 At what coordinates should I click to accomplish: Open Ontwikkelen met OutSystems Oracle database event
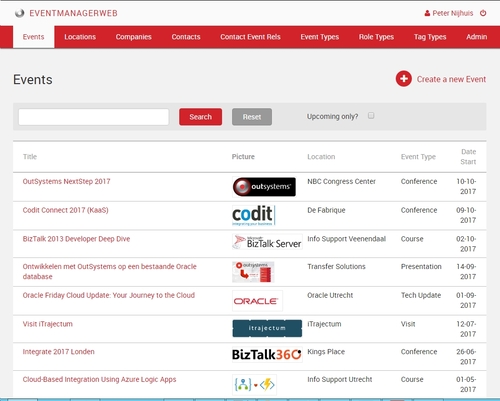110,271
